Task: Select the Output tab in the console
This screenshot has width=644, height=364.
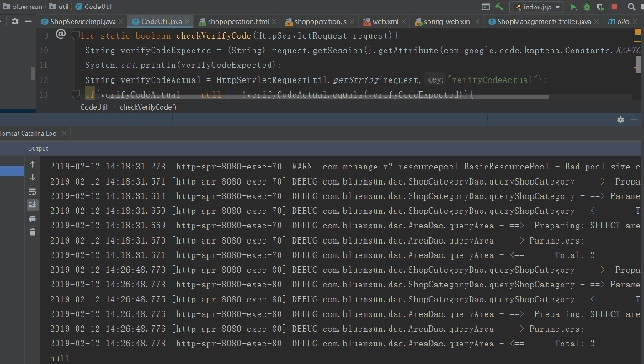Action: (x=38, y=148)
